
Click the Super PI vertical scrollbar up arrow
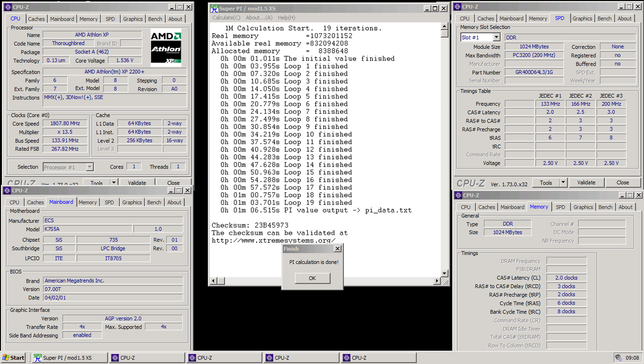(444, 26)
